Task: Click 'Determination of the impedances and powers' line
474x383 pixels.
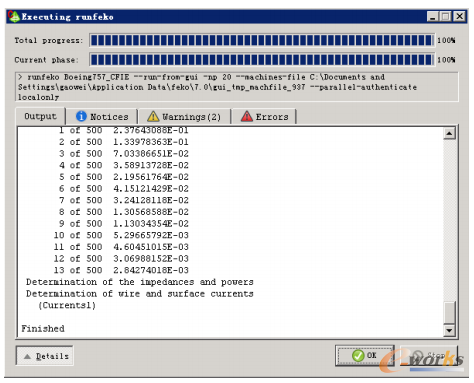Action: (140, 282)
